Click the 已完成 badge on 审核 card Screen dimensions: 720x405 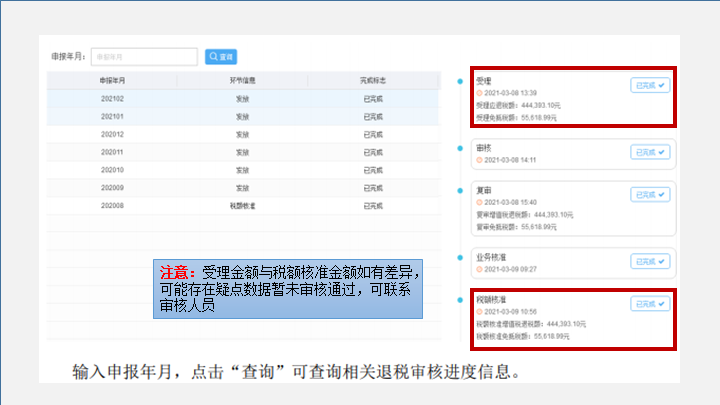(x=650, y=152)
